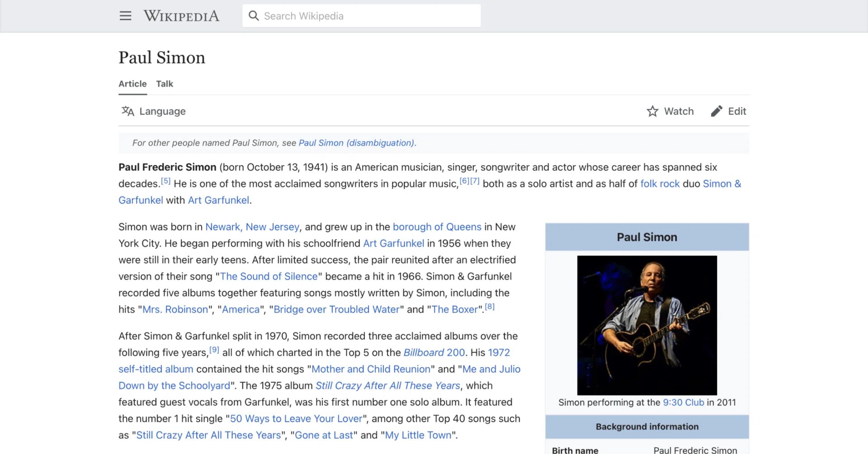Open Mother and Child Reunion link
Image resolution: width=868 pixels, height=454 pixels.
click(371, 369)
